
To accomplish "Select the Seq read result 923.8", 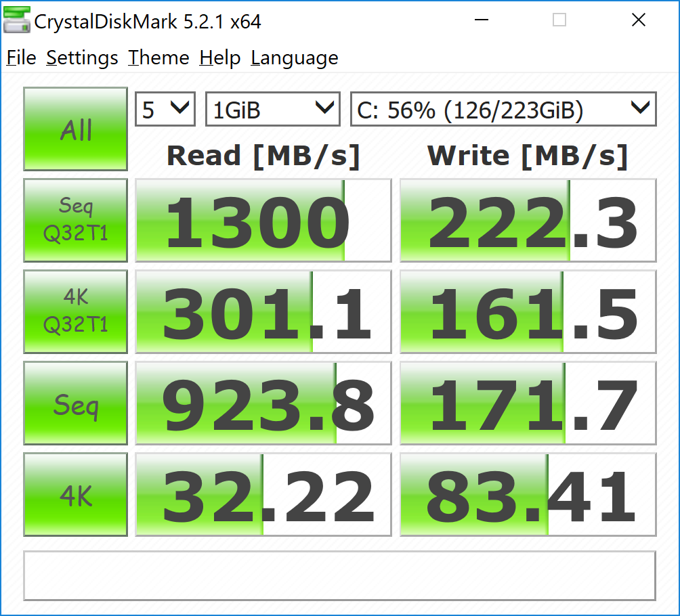I will coord(263,403).
